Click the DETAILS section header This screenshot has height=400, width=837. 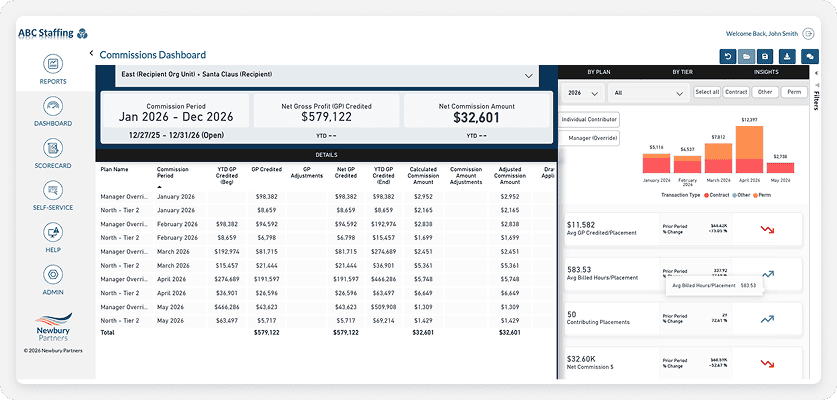click(326, 155)
